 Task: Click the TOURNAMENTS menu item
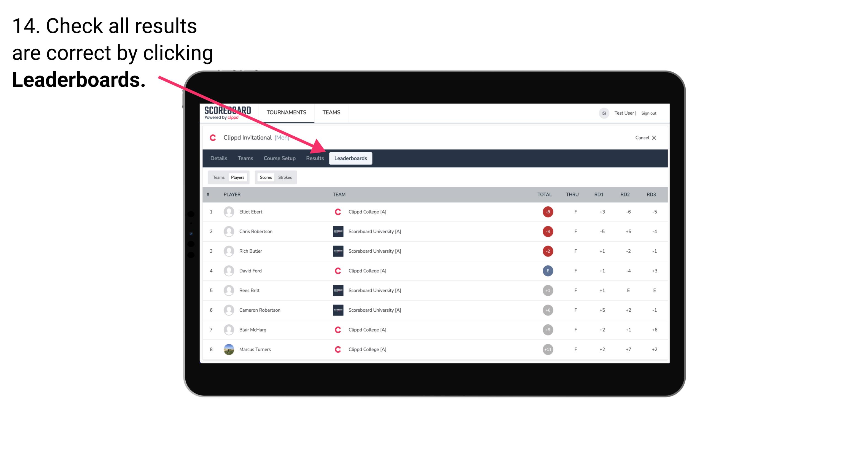[287, 112]
